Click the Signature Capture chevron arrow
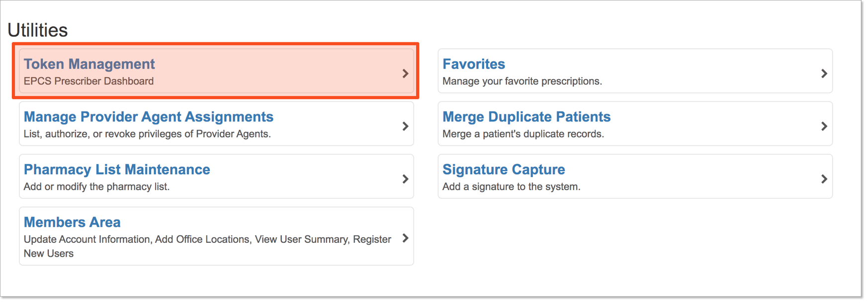 824,179
